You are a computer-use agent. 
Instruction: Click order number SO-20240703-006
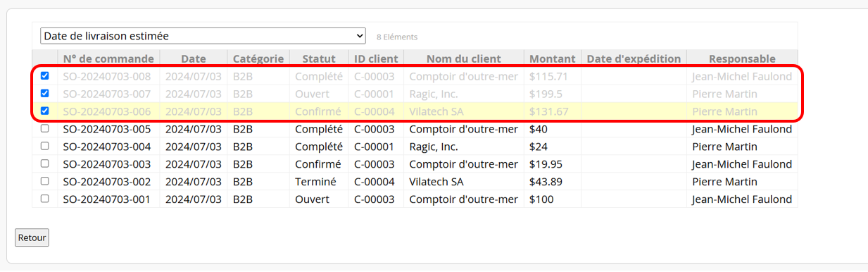[107, 111]
